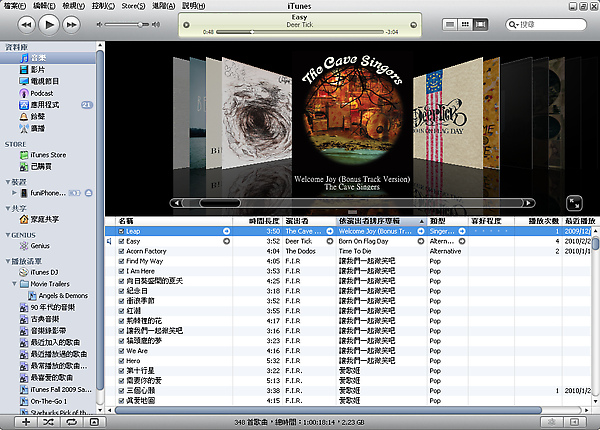
Task: Collapse the Movie Trailers folder
Action: click(14, 283)
